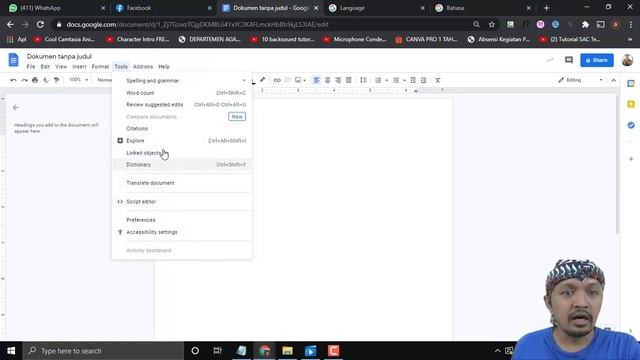
Task: Click the browser reload button
Action: coord(40,24)
